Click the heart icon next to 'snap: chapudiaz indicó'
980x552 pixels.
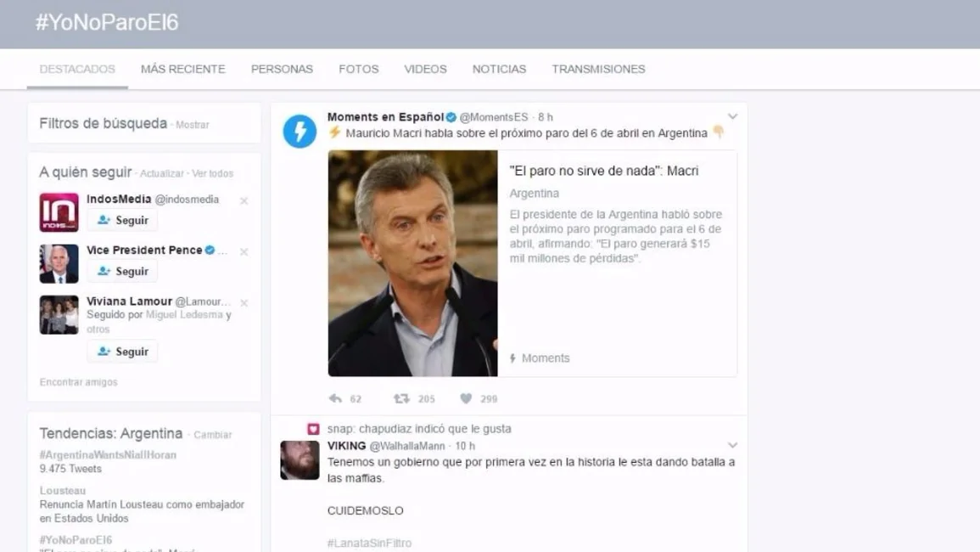[x=313, y=429]
